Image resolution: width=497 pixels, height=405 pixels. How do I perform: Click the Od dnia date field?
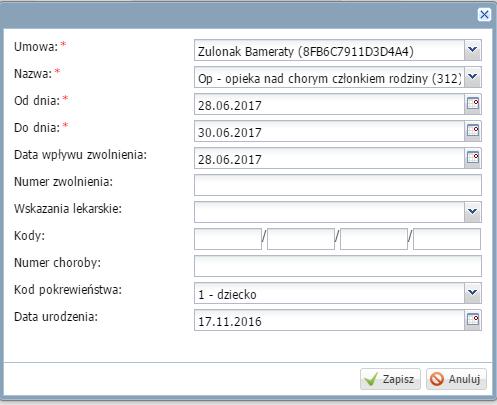point(329,104)
